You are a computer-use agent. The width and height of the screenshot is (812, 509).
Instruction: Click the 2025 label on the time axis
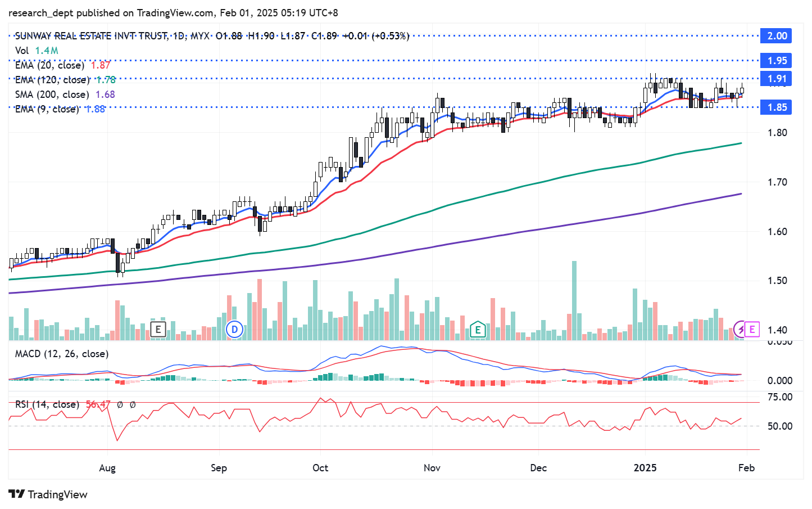tap(645, 468)
